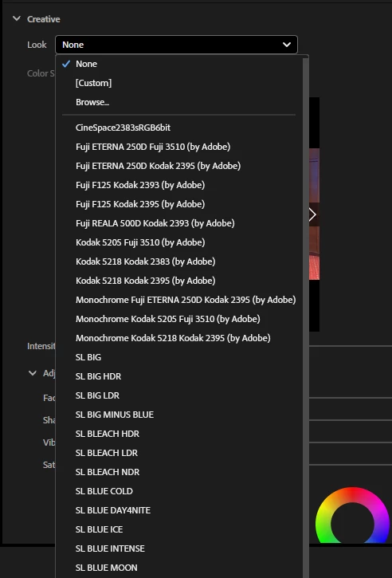392x578 pixels.
Task: Select Kodak 5205 Fuji 3510 look
Action: pyautogui.click(x=179, y=242)
